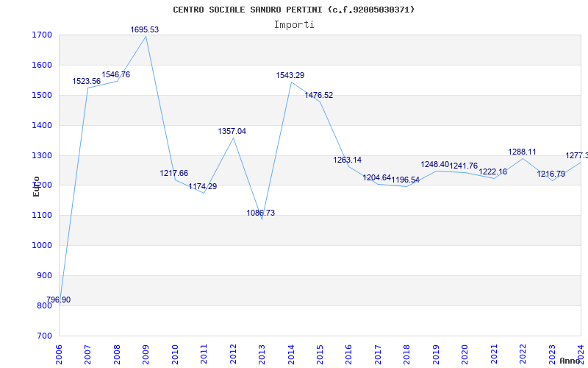Click the 1000 y-axis tick label
Screen dimensions: 588x368
click(42, 246)
